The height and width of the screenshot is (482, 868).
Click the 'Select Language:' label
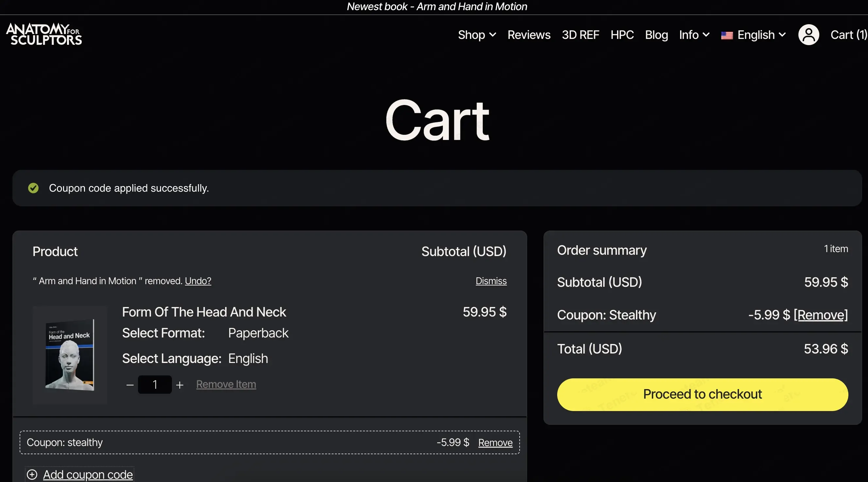click(172, 359)
